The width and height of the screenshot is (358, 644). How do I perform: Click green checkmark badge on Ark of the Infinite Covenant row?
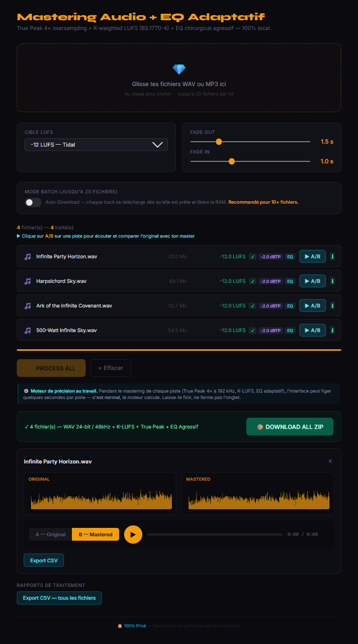(252, 306)
